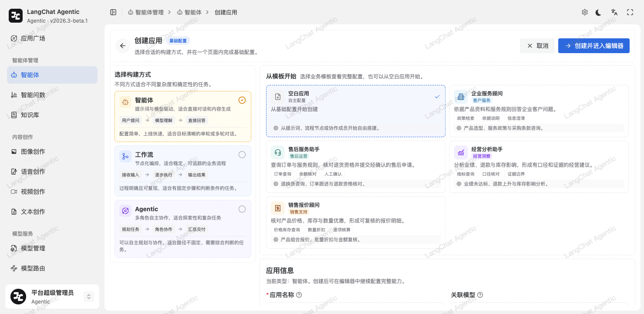Open 智能问数 in the sidebar
644x314 pixels.
point(52,95)
